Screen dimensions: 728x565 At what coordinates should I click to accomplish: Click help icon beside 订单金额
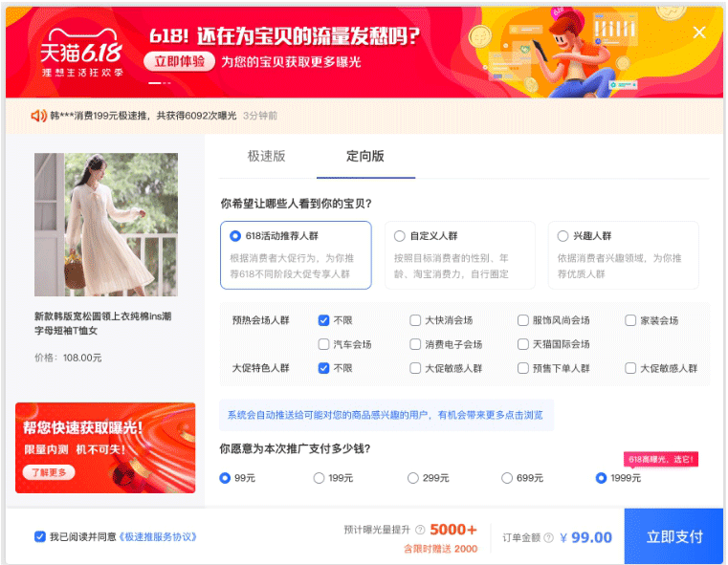click(x=548, y=537)
